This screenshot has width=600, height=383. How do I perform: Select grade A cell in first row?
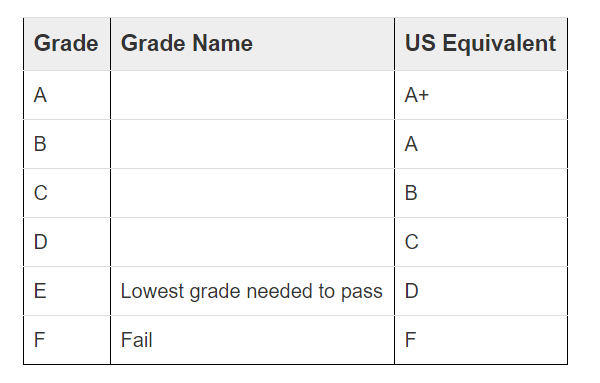tap(67, 95)
